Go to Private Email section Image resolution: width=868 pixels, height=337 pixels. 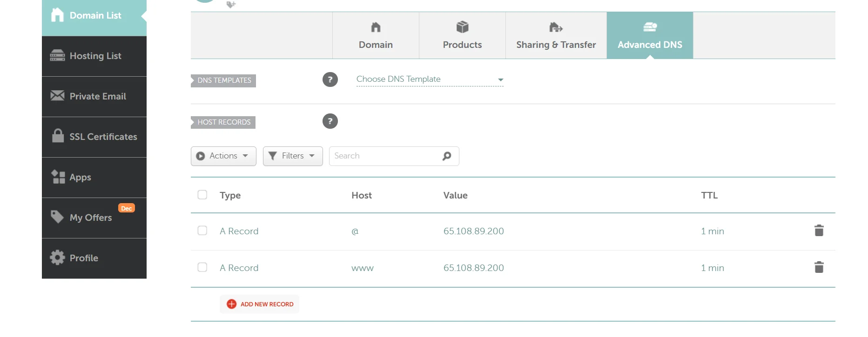click(94, 97)
